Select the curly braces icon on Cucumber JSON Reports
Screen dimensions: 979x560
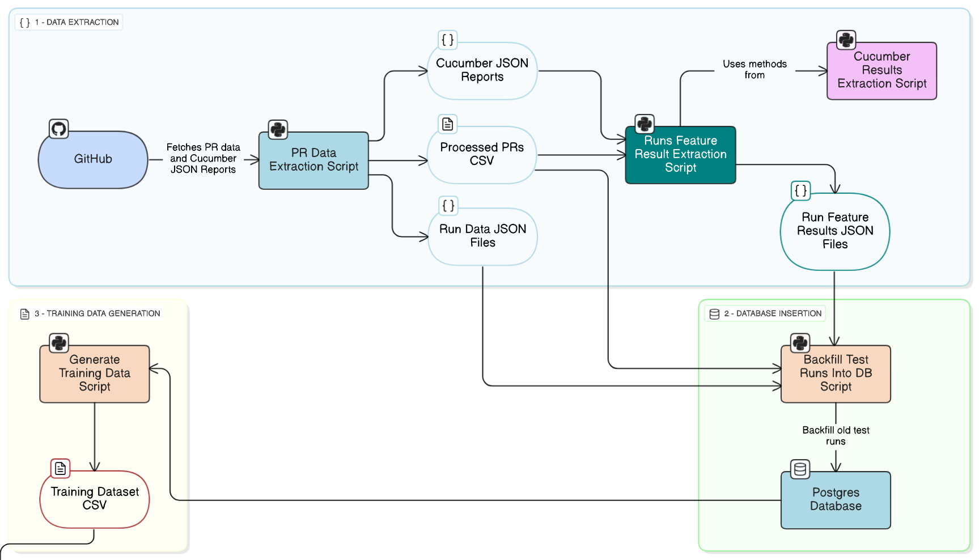[447, 40]
